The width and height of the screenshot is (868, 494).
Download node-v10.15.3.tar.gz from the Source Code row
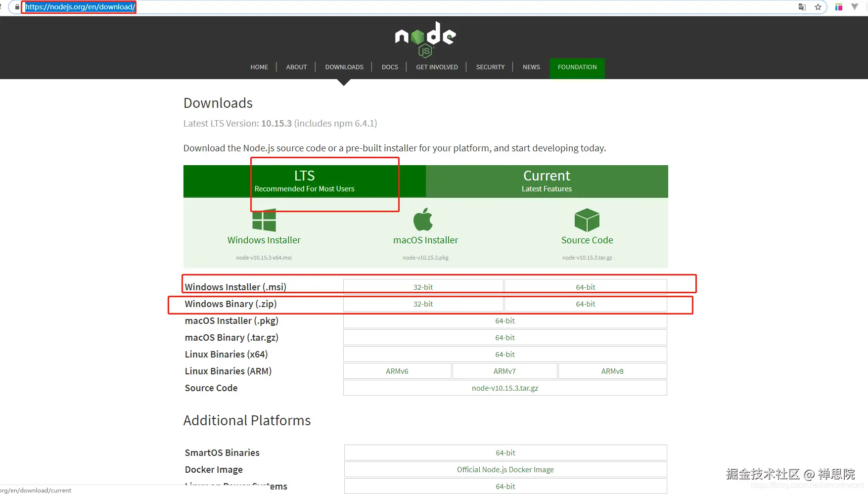505,388
